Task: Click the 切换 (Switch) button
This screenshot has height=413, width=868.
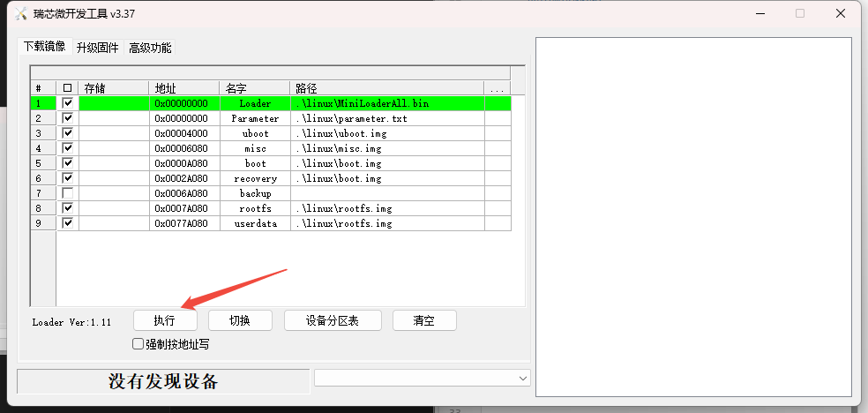Action: tap(239, 320)
